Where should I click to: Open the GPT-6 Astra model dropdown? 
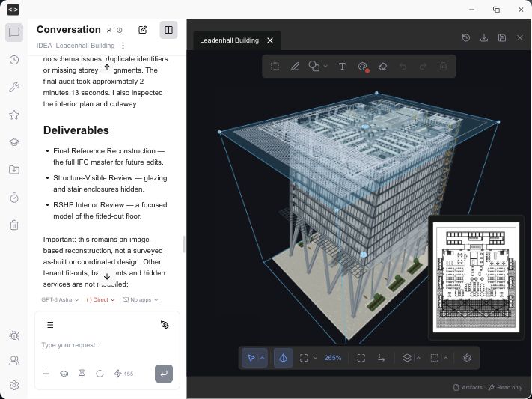click(x=60, y=300)
